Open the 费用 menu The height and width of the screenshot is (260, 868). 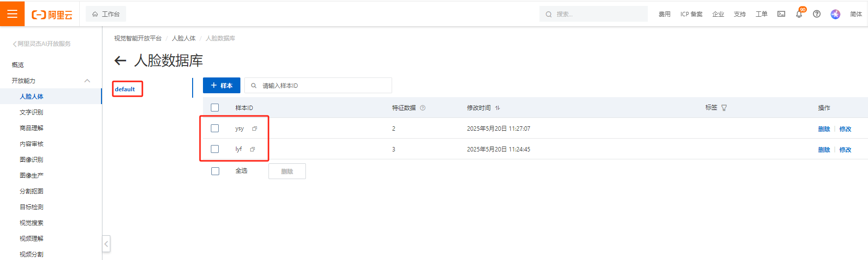point(665,14)
